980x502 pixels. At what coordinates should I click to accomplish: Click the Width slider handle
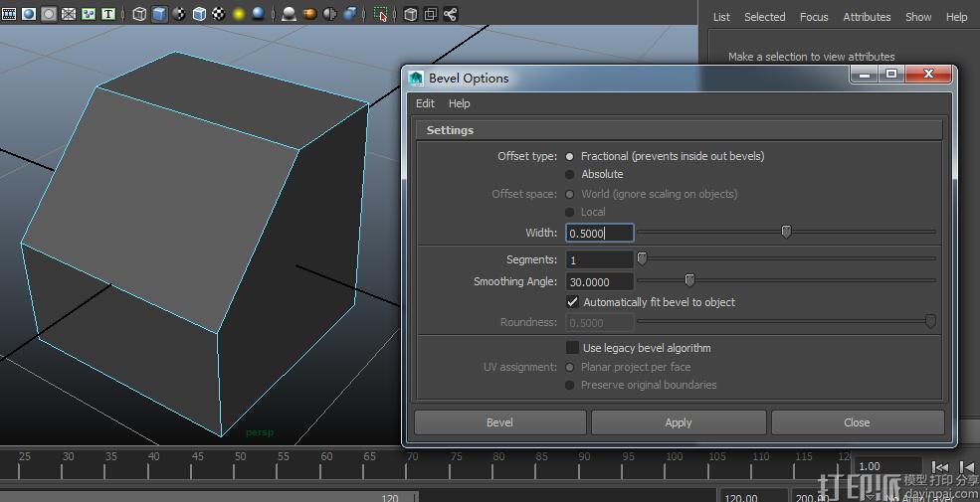[786, 233]
